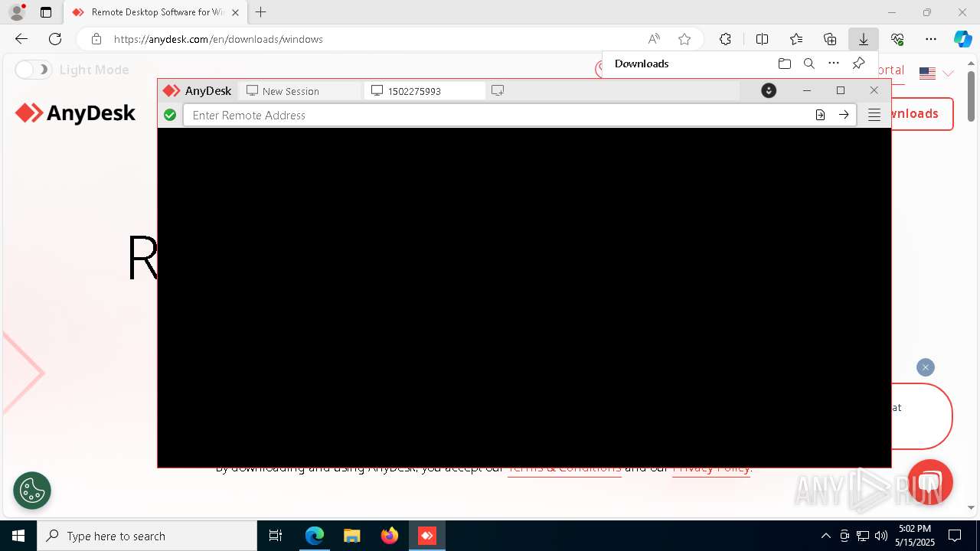980x551 pixels.
Task: Open Privacy Policy link
Action: point(712,468)
